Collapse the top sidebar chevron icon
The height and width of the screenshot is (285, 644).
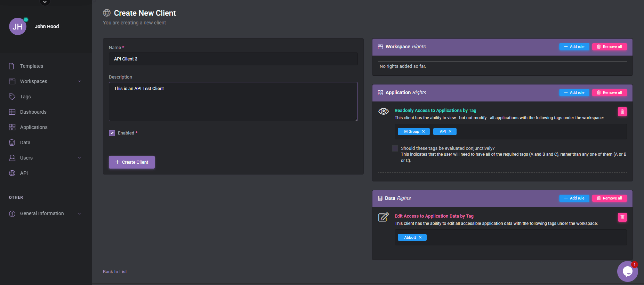pyautogui.click(x=45, y=2)
